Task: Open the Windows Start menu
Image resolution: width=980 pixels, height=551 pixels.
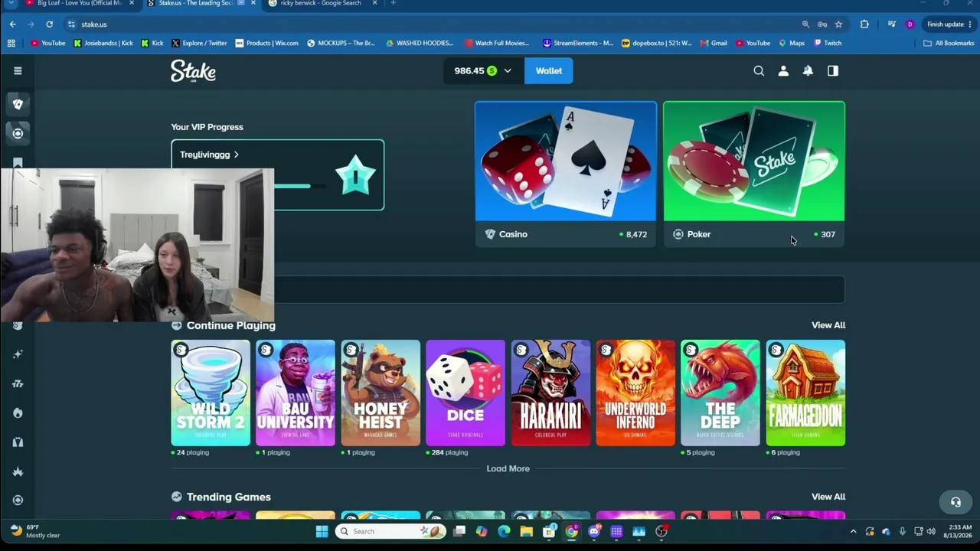Action: [x=322, y=531]
